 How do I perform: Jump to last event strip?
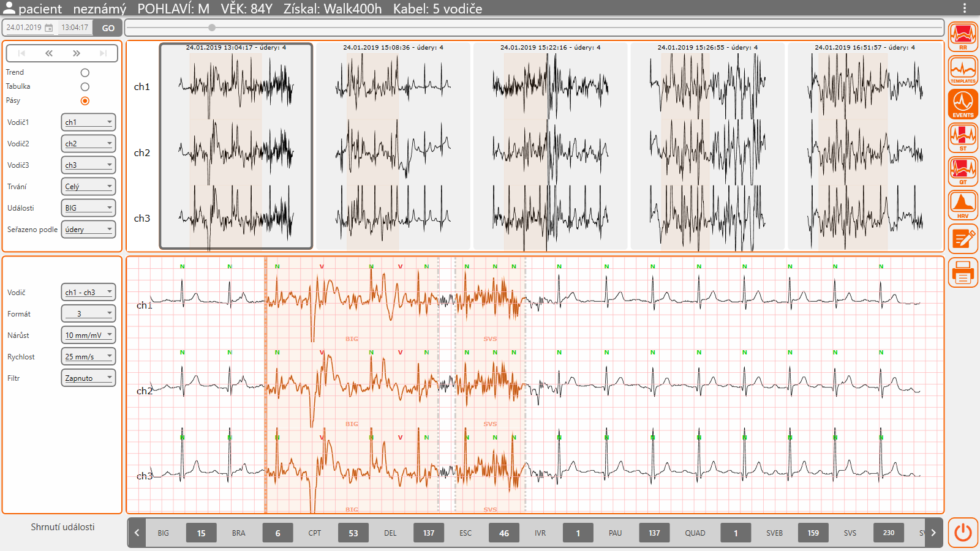click(x=104, y=53)
